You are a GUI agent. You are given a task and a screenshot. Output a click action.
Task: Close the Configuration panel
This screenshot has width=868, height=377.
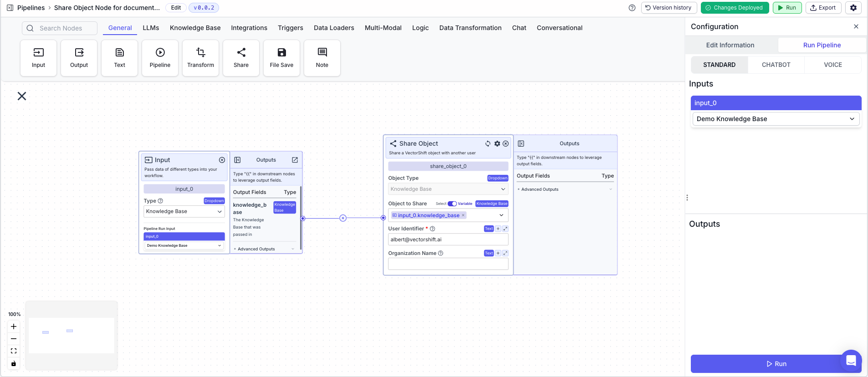click(856, 26)
